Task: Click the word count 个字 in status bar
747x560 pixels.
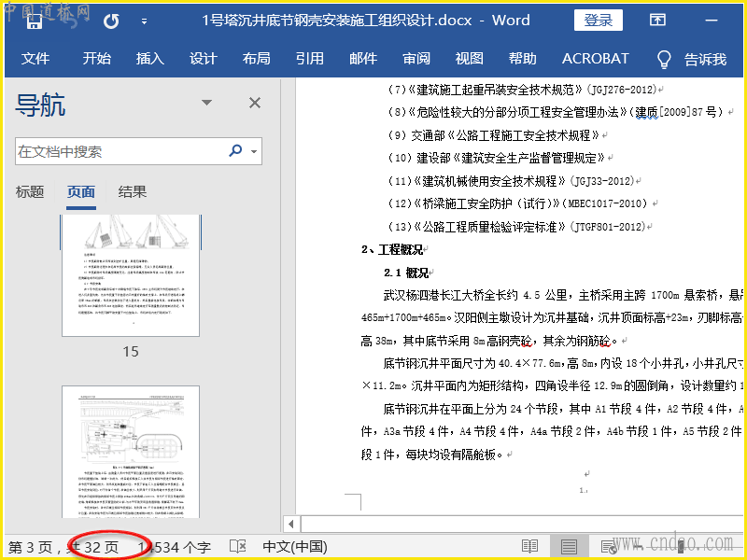Action: [x=175, y=547]
